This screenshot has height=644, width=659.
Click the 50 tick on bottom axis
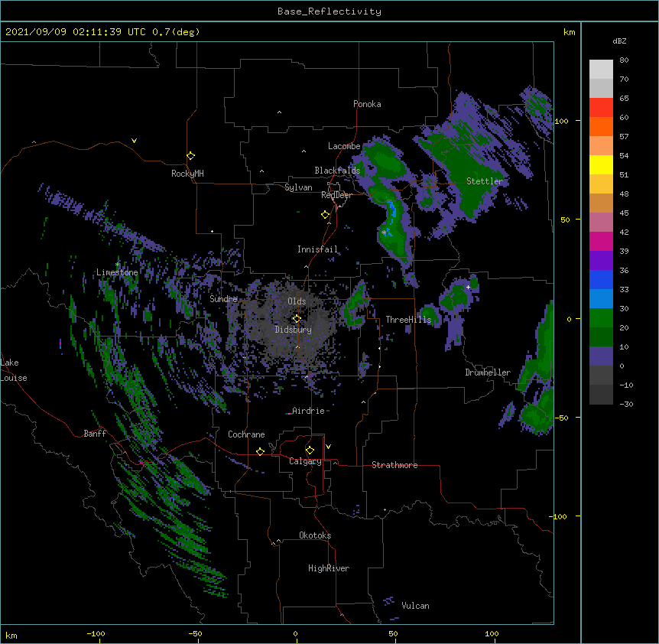click(x=392, y=633)
